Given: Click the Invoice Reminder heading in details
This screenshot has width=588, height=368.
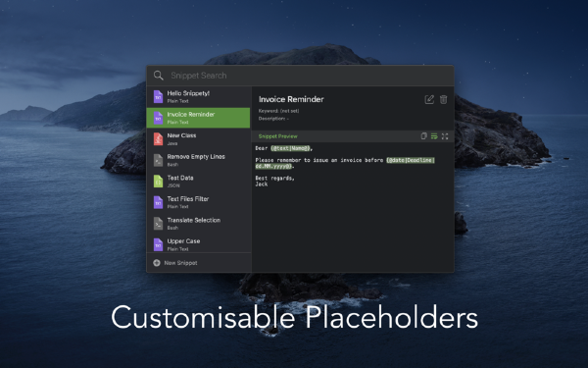Looking at the screenshot, I should click(x=291, y=99).
